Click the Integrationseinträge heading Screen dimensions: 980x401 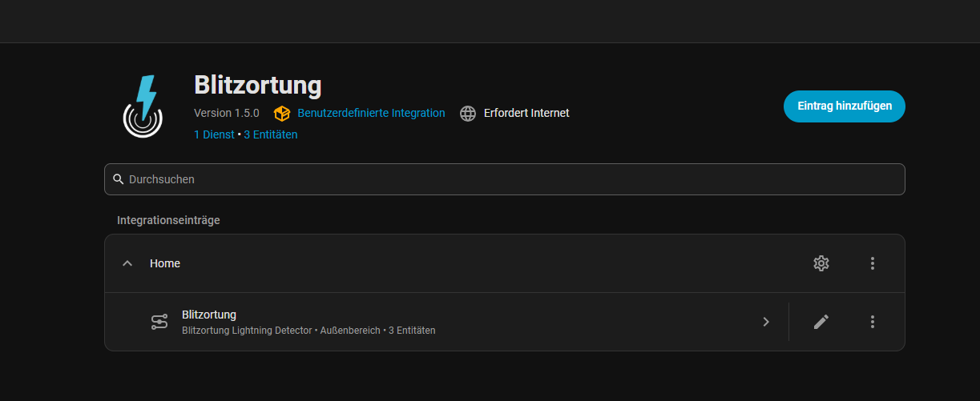[x=168, y=219]
